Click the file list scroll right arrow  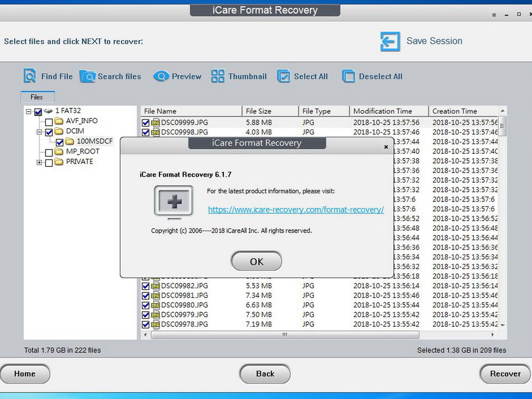(x=493, y=335)
